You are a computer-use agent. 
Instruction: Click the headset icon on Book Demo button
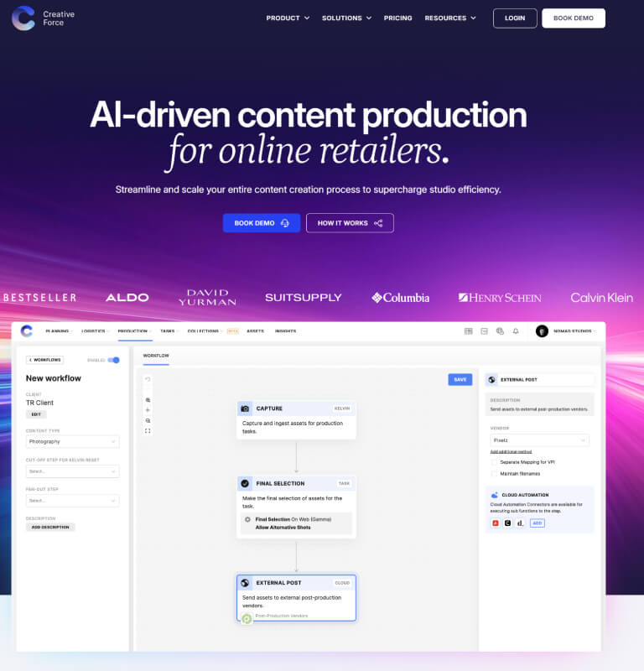click(285, 223)
